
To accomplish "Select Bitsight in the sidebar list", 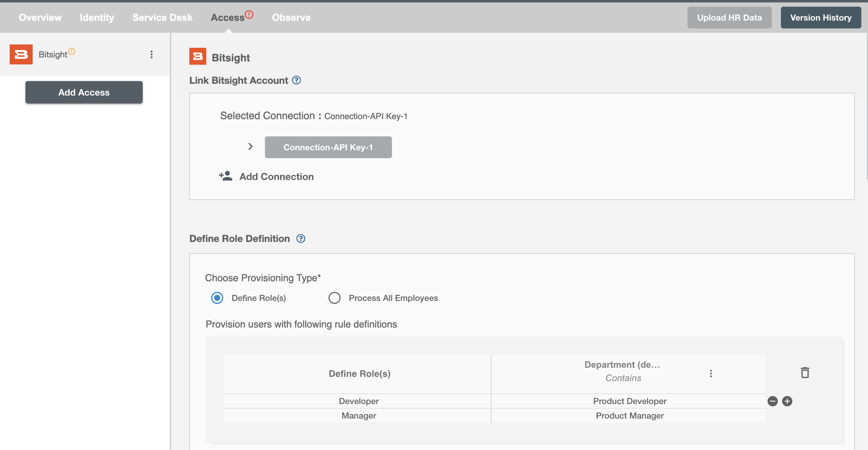I will pos(85,54).
